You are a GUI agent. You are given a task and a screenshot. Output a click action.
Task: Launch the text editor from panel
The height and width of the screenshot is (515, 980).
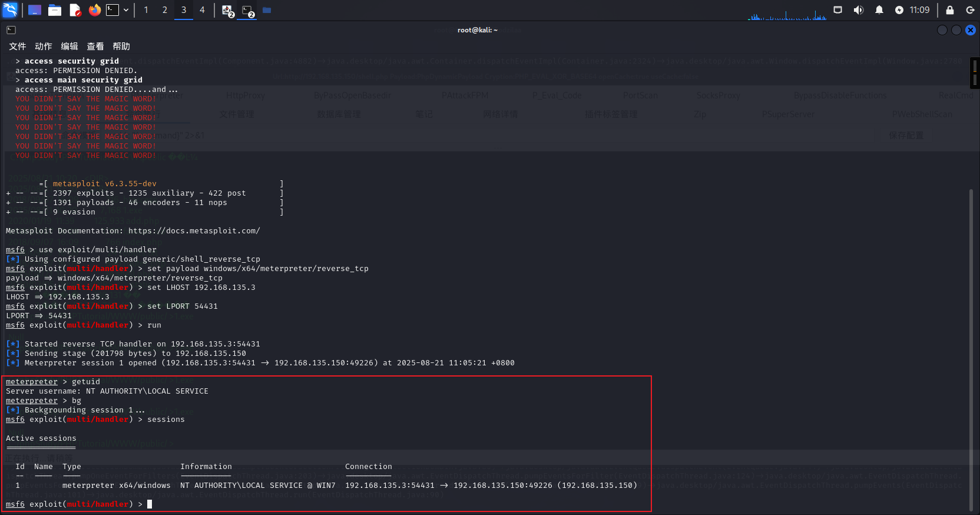coord(75,10)
